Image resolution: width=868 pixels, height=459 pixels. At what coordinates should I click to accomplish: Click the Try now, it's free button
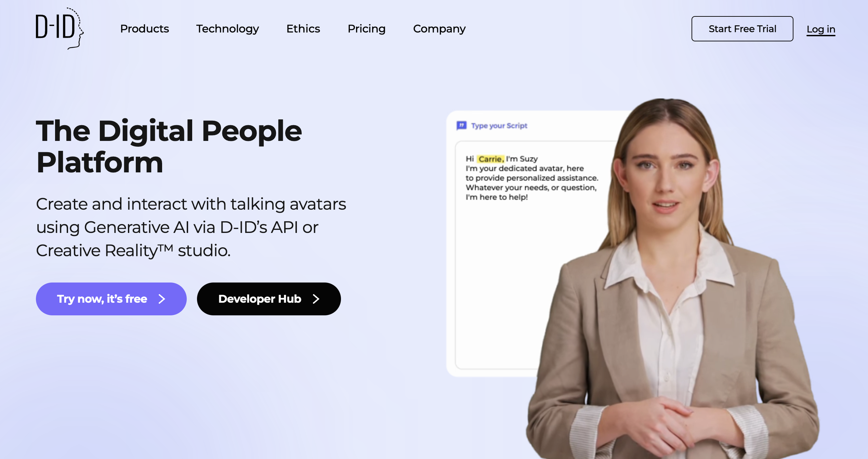[111, 299]
